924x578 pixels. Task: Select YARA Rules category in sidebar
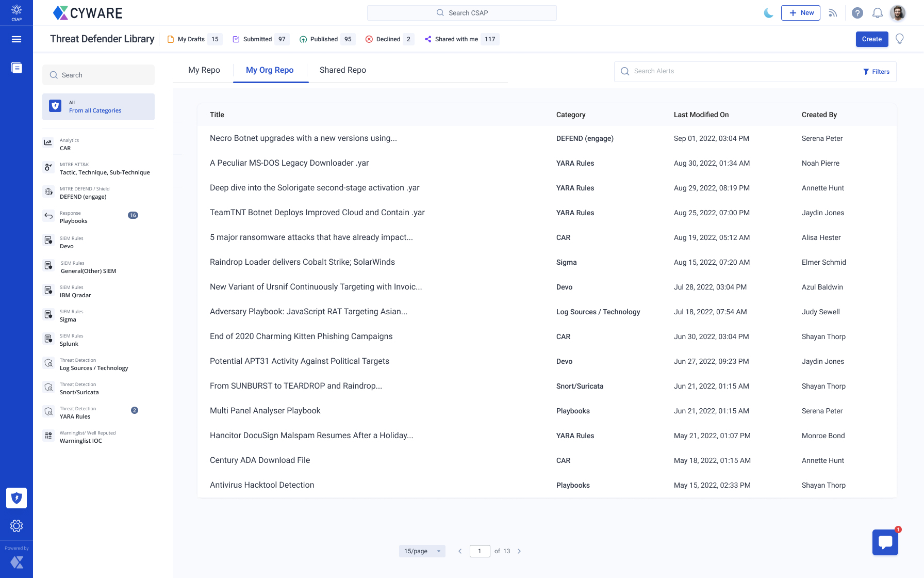point(75,416)
